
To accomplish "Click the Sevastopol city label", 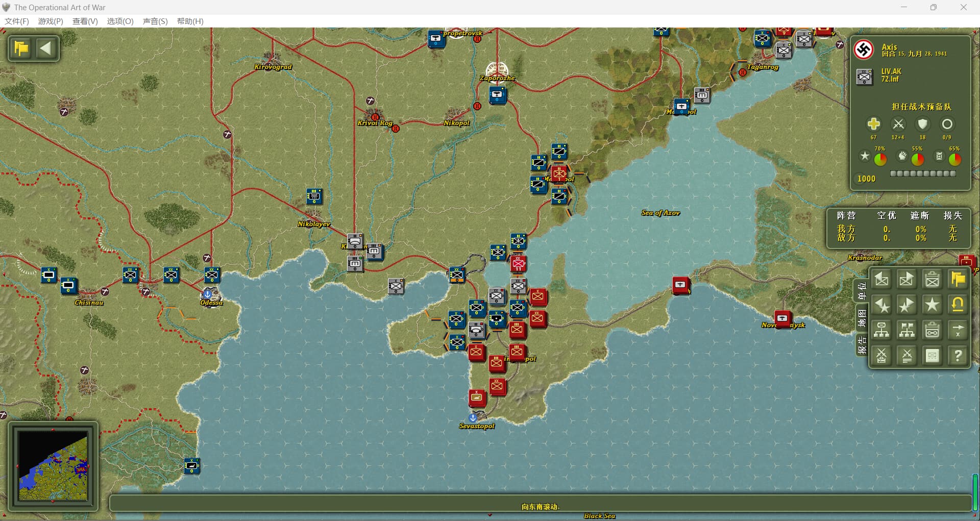I will tap(477, 426).
